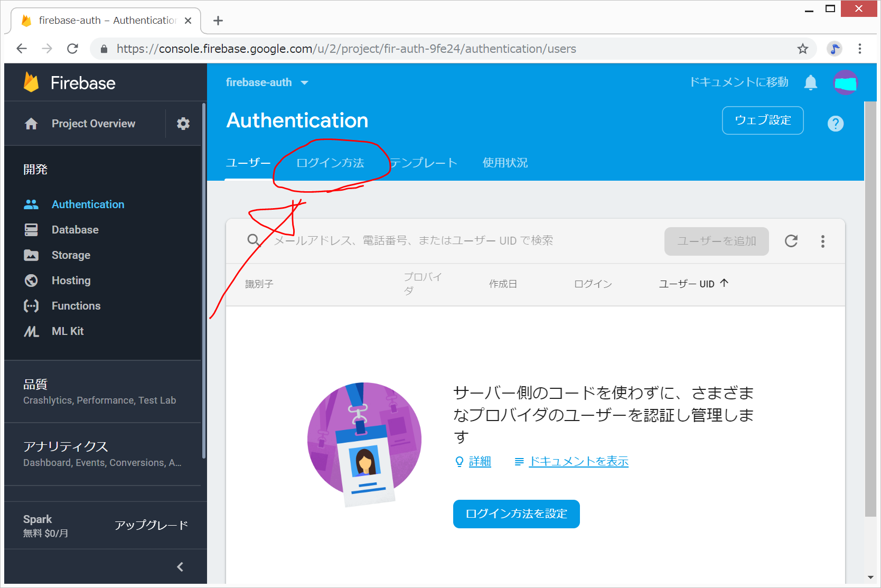Screen dimensions: 881x588
Task: Open Database in the sidebar
Action: (75, 230)
